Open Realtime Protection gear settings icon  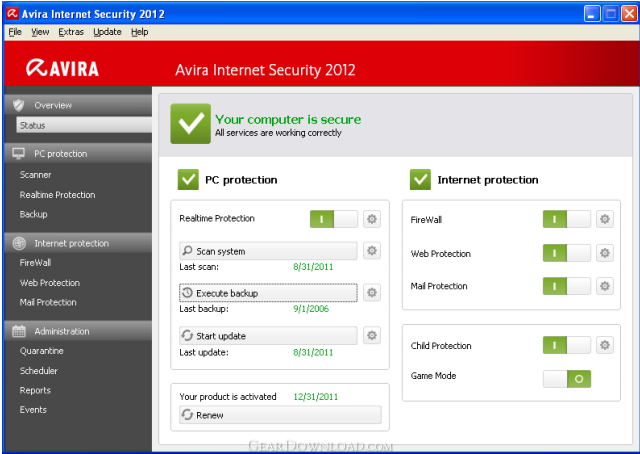[x=371, y=219]
